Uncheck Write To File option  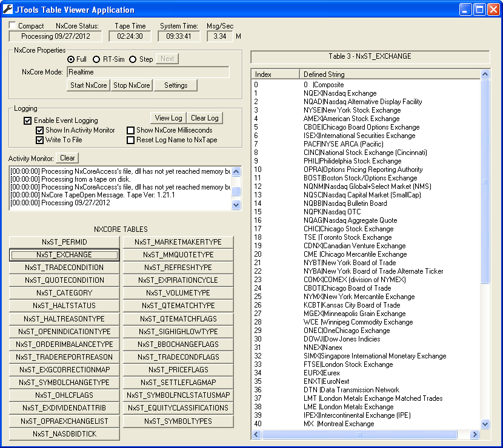pyautogui.click(x=39, y=140)
